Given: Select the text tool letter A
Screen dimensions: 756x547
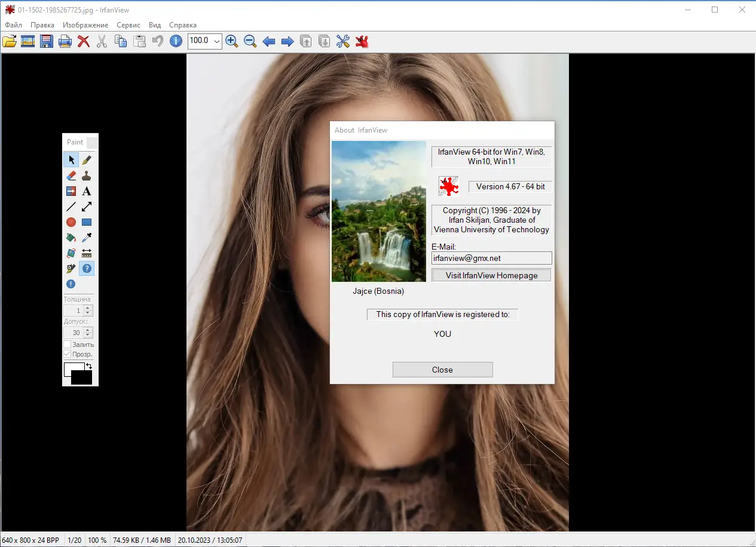Looking at the screenshot, I should (87, 191).
